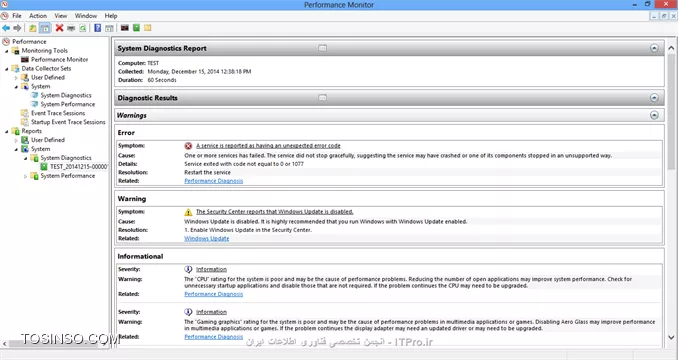678x360 pixels.
Task: Click the yellow warning triangle icon
Action: (x=188, y=212)
